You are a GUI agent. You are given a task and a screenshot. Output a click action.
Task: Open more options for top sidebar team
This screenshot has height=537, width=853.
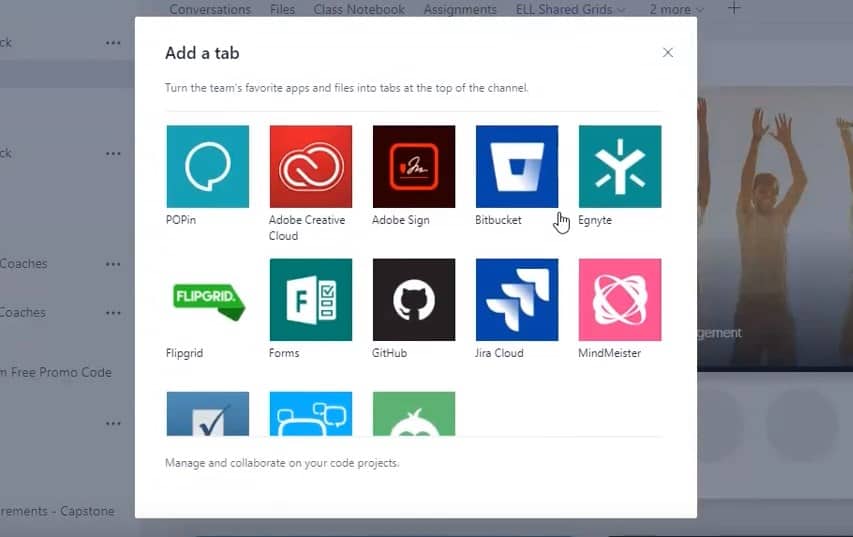tap(113, 43)
